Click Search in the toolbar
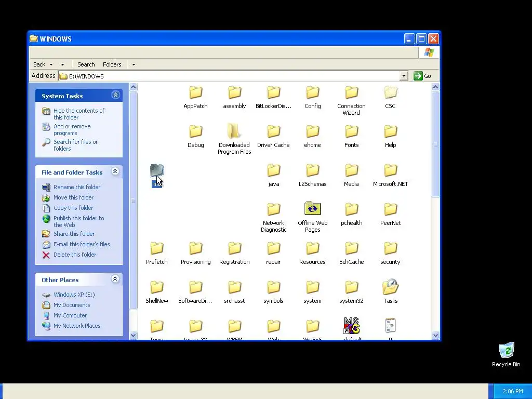Image resolution: width=532 pixels, height=399 pixels. pyautogui.click(x=86, y=64)
